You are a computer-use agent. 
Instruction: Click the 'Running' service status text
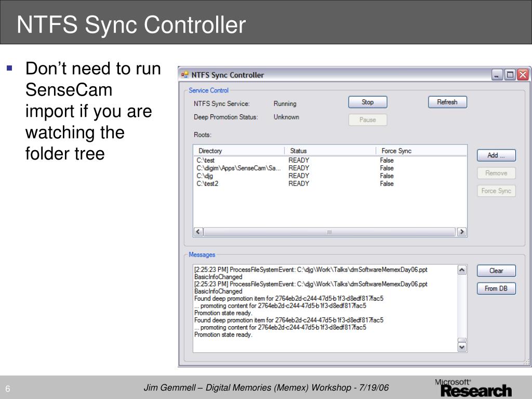285,103
